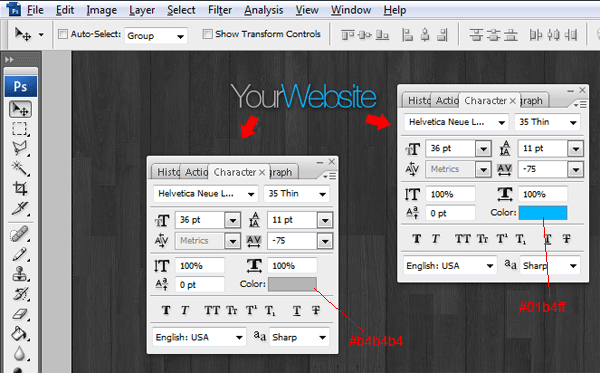This screenshot has height=373, width=600.
Task: Click the Align Vertical Centers icon
Action: 365,35
